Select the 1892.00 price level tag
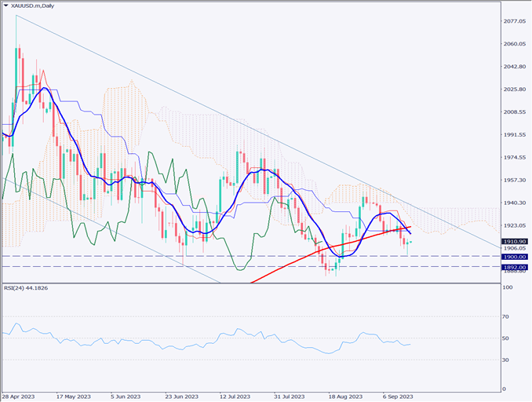 [515, 267]
